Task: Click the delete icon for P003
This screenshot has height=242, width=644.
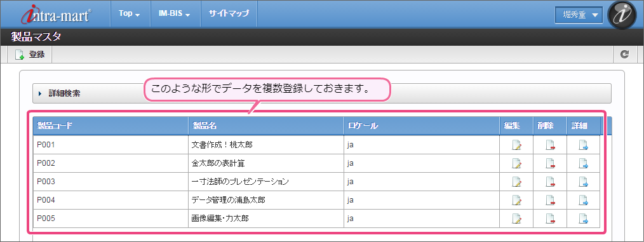Action: [550, 182]
